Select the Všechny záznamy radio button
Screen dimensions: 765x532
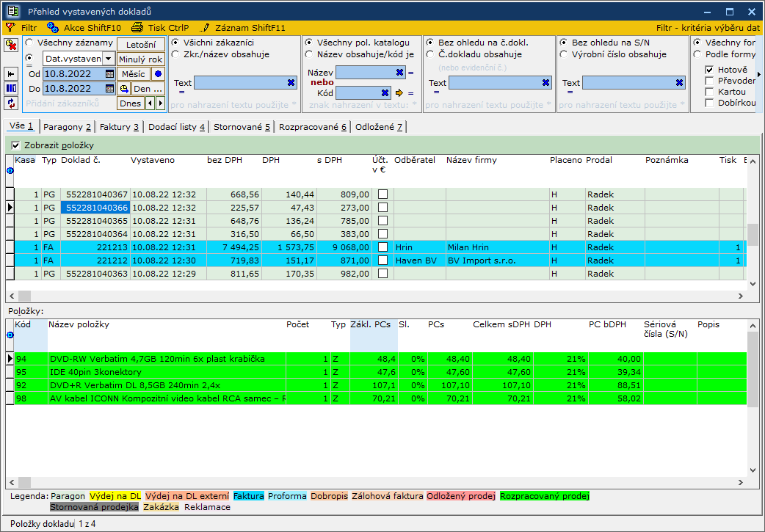click(29, 43)
